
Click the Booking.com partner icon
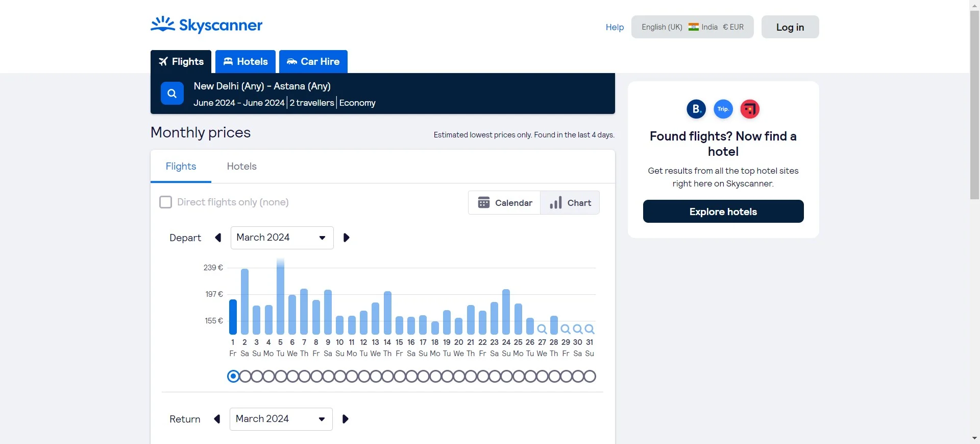coord(696,109)
